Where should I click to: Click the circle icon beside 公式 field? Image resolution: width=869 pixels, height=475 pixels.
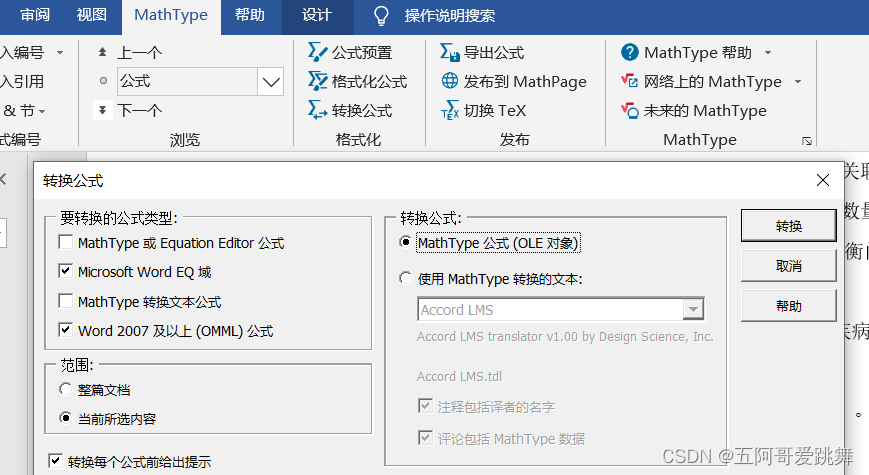[x=103, y=81]
